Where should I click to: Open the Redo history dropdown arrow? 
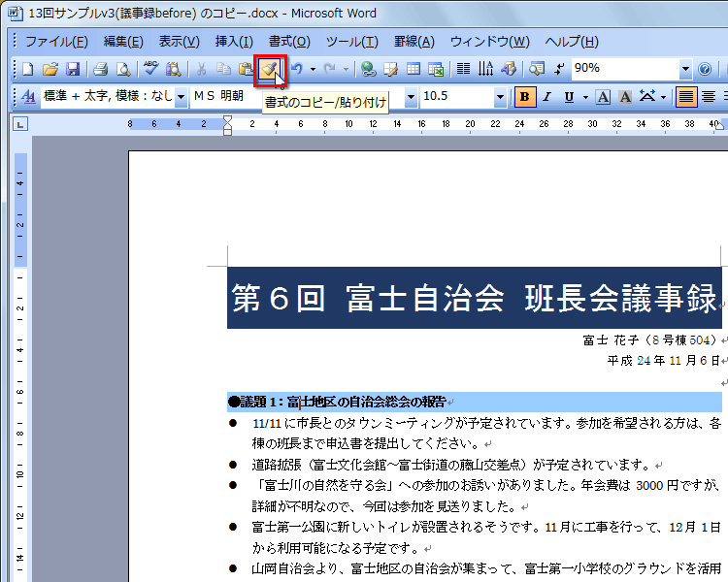click(346, 70)
